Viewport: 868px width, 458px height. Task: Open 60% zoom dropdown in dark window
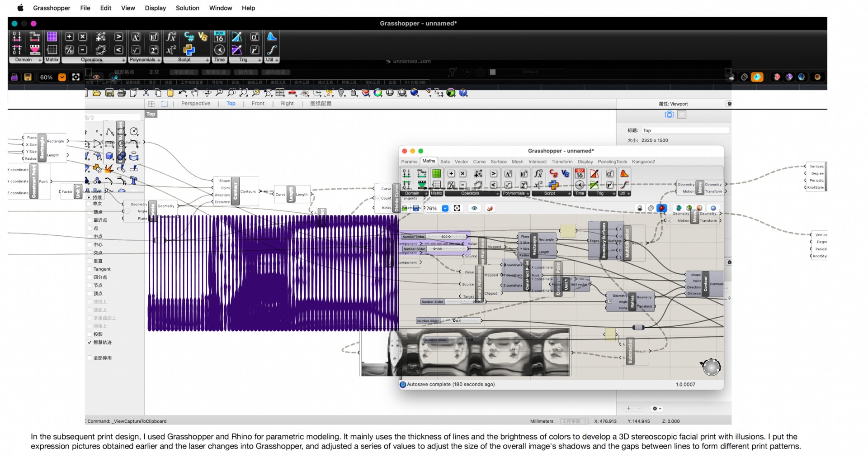pyautogui.click(x=62, y=77)
